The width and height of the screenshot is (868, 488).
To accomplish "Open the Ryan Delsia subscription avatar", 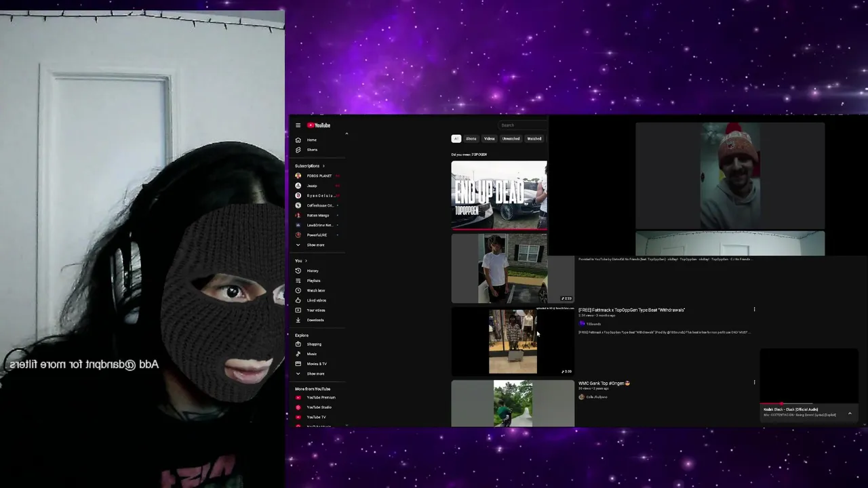I will pyautogui.click(x=298, y=196).
